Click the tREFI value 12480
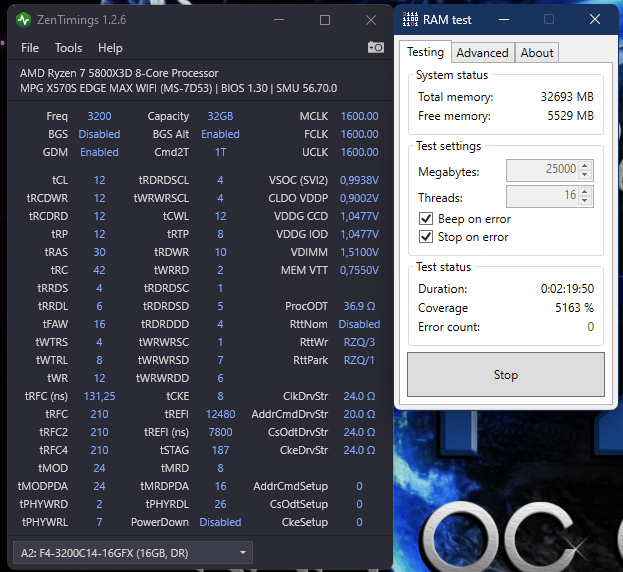623x572 pixels. (220, 414)
